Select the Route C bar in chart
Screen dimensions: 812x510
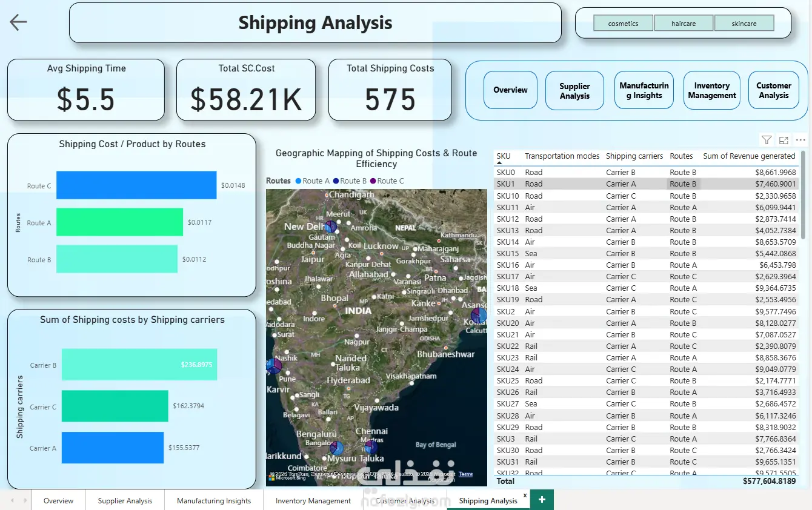coord(136,185)
